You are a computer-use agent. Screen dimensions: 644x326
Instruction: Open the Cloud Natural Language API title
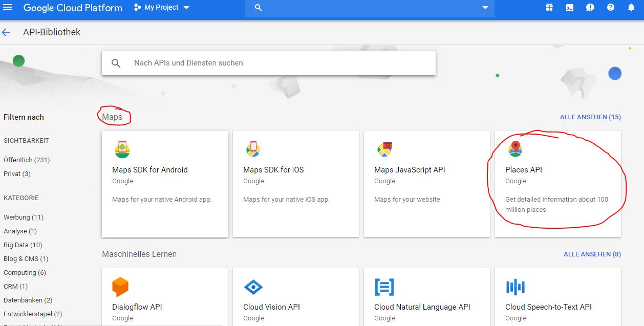[x=422, y=307]
